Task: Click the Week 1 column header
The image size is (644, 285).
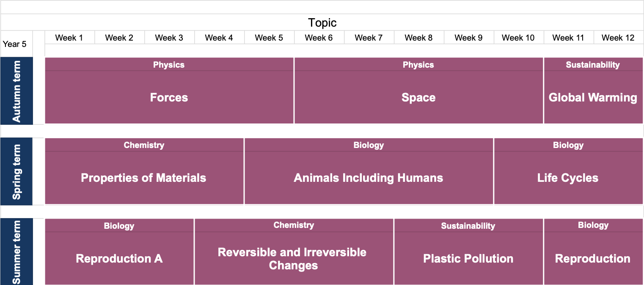Action: [x=69, y=38]
